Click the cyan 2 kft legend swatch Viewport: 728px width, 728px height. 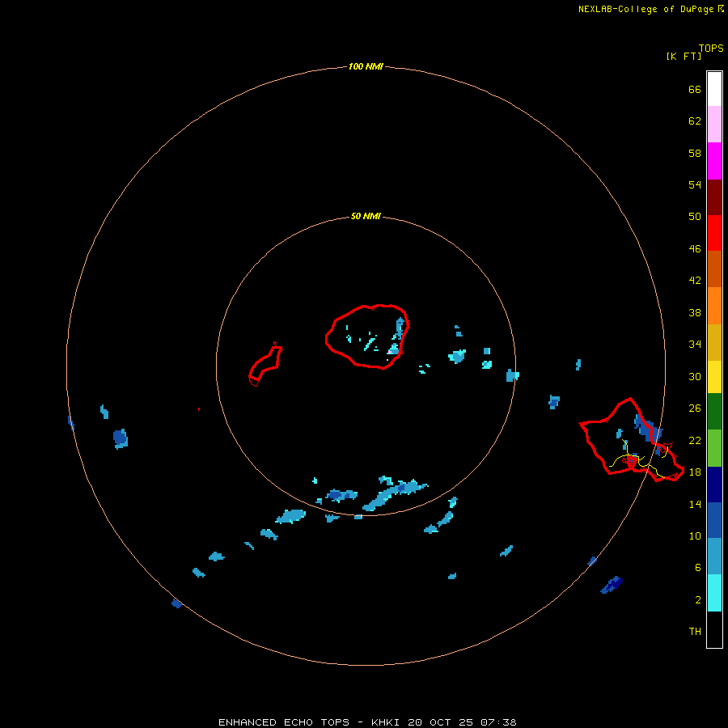(714, 592)
